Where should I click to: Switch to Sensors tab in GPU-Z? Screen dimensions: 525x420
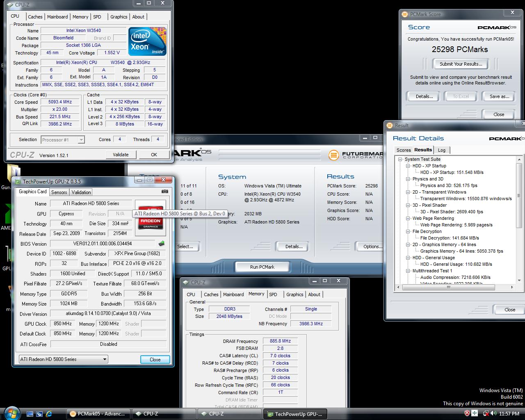click(x=59, y=192)
